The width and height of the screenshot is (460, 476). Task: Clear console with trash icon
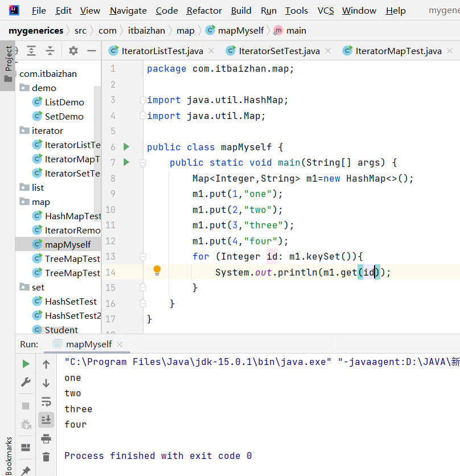click(x=46, y=457)
